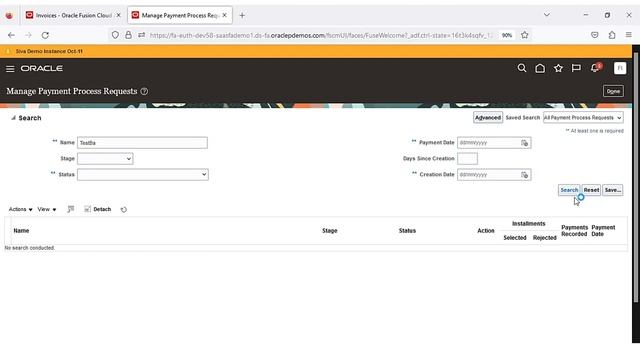Viewport: 640px width, 360px height.
Task: Open the Creation Date calendar picker
Action: click(524, 175)
